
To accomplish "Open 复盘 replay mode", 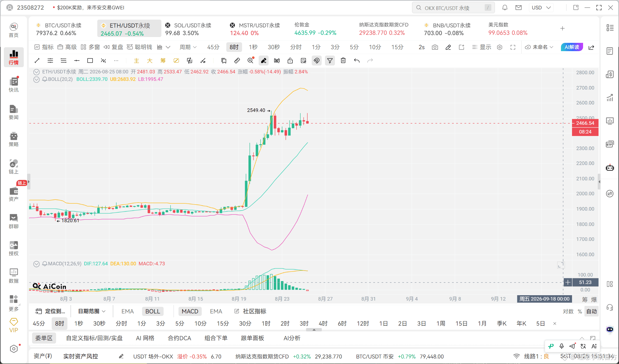I will click(x=113, y=47).
